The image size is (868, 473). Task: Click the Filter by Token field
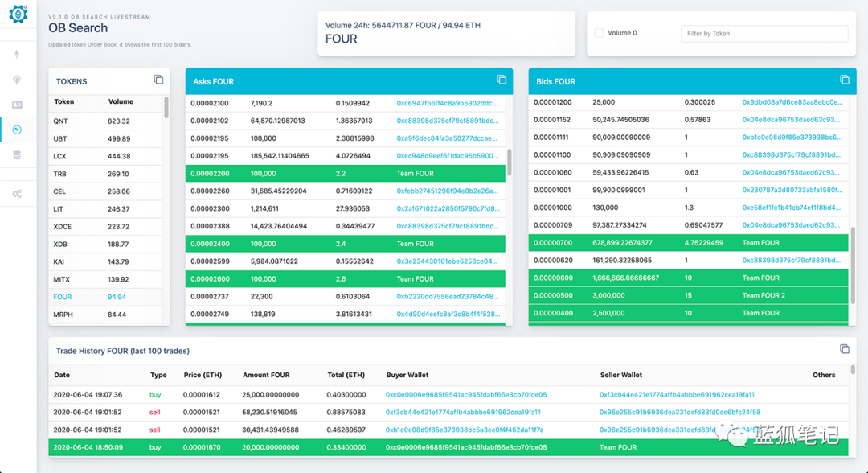click(x=764, y=34)
